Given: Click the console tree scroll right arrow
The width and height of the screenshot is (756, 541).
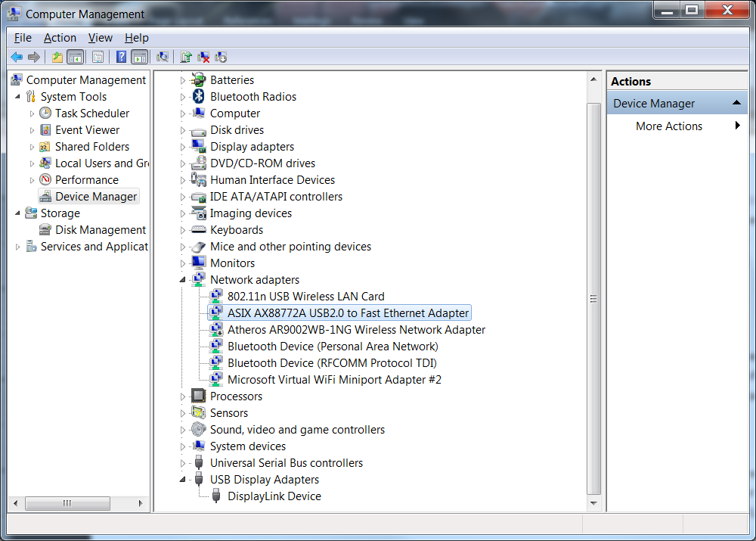Looking at the screenshot, I should click(x=141, y=503).
